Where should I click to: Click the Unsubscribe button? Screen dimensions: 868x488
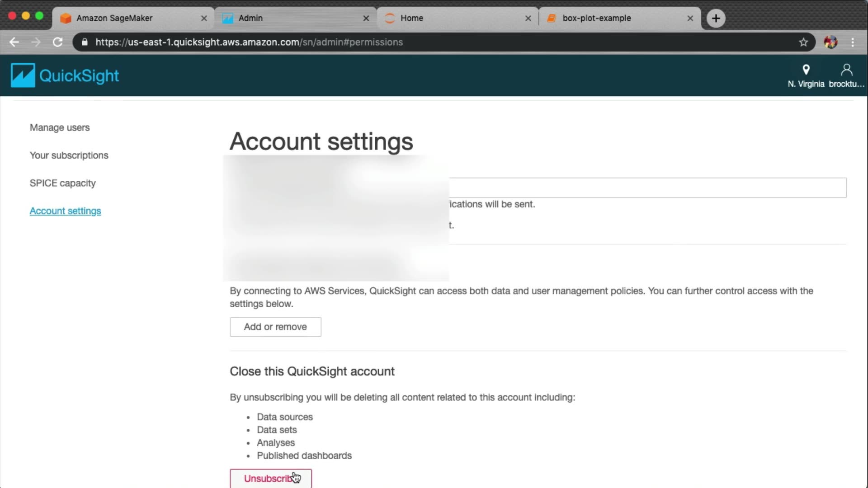(270, 479)
